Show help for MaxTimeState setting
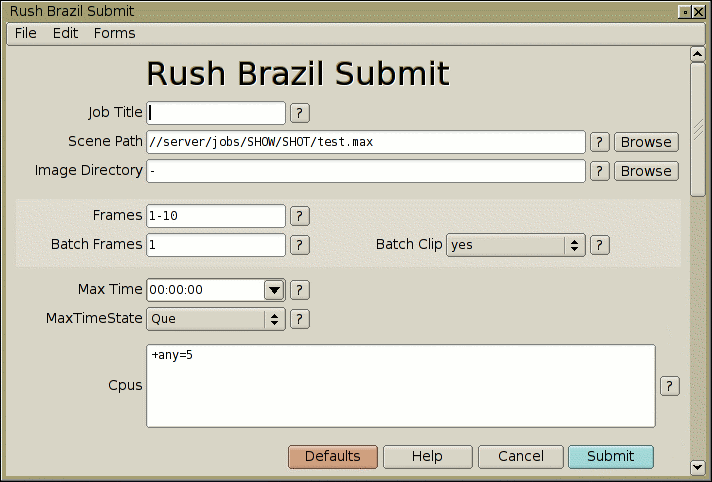Viewport: 712px width, 482px height. 300,319
